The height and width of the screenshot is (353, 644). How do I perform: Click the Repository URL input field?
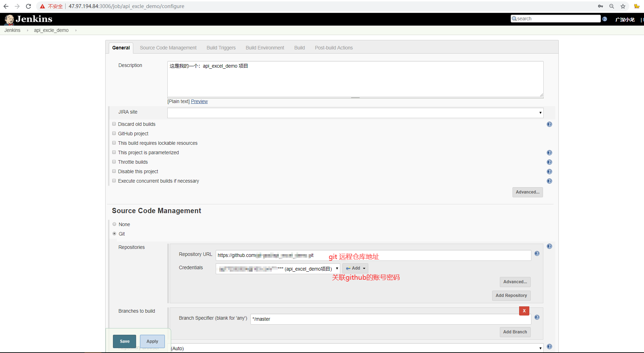[x=373, y=255]
